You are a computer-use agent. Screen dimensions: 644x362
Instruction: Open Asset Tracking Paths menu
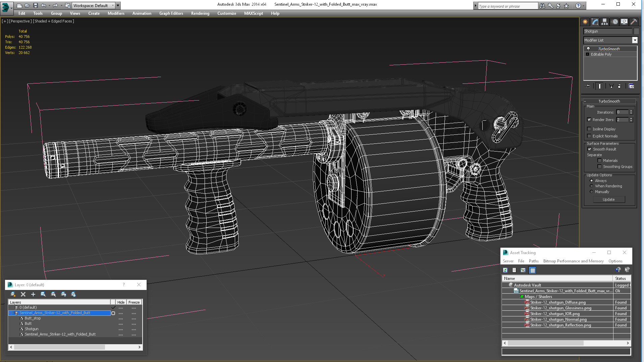pos(534,261)
